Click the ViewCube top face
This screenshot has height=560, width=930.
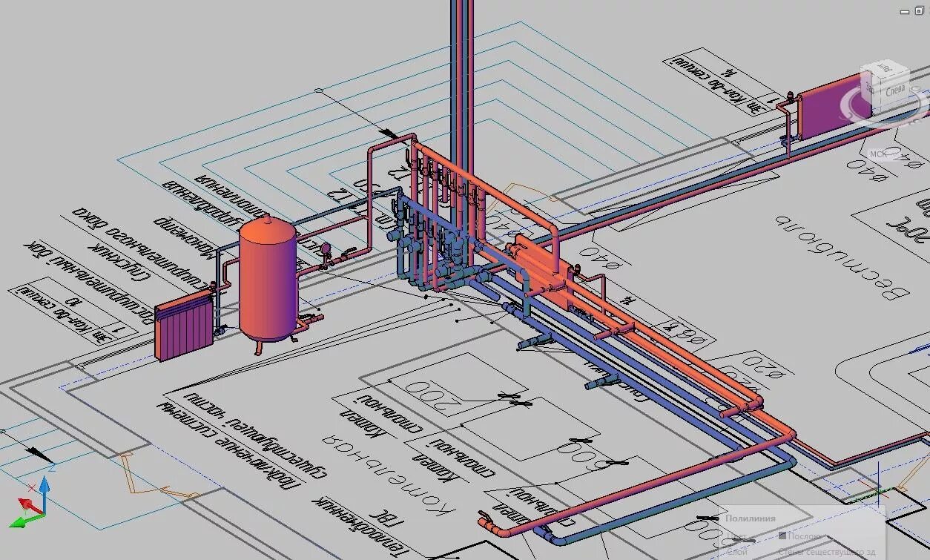(x=885, y=67)
